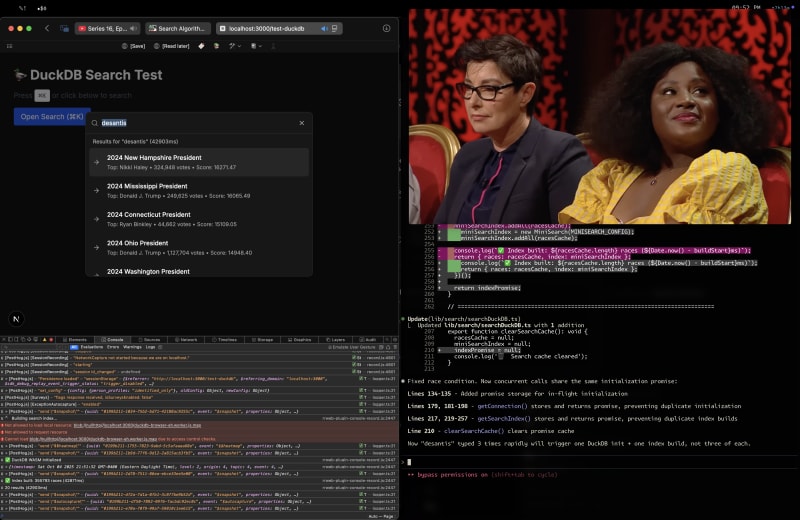This screenshot has height=520, width=800.
Task: Enable the Emulate User Gesture checkbox
Action: pyautogui.click(x=330, y=347)
